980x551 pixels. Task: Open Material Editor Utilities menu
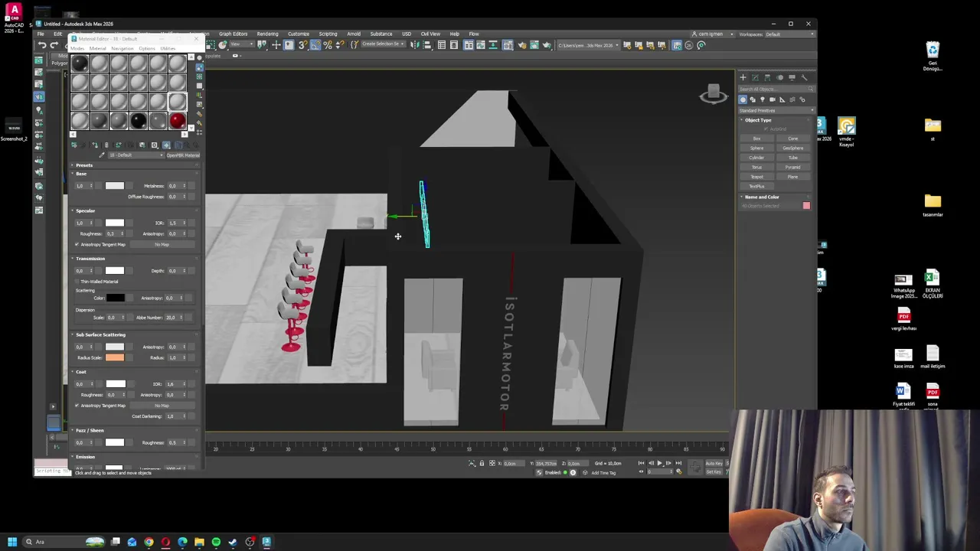coord(168,49)
